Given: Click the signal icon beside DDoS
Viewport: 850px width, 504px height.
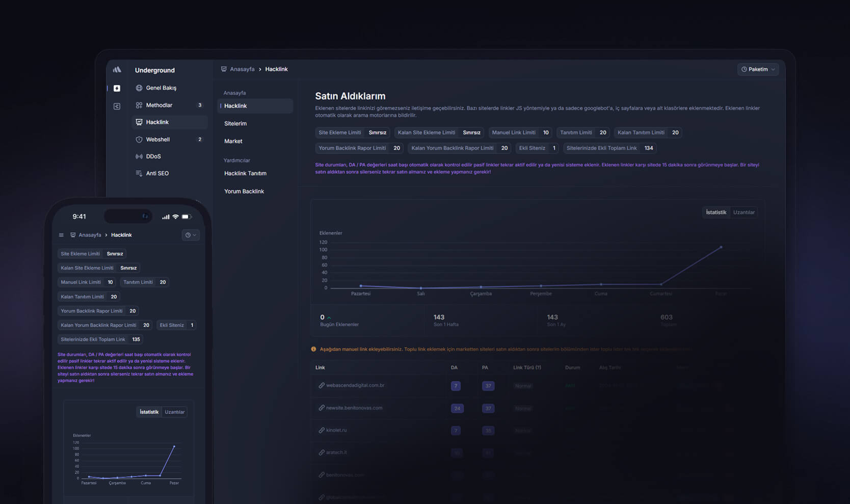Looking at the screenshot, I should tap(139, 156).
